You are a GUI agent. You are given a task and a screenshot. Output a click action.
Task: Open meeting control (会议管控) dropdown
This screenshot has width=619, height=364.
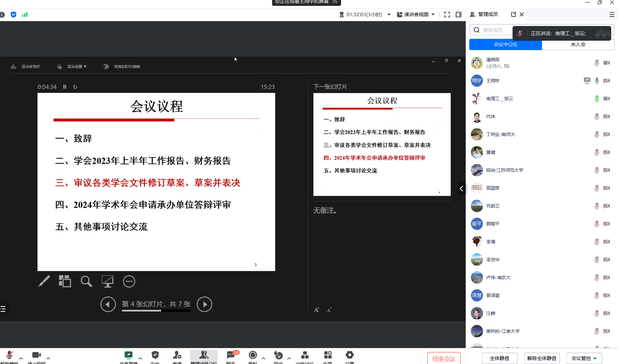point(584,358)
